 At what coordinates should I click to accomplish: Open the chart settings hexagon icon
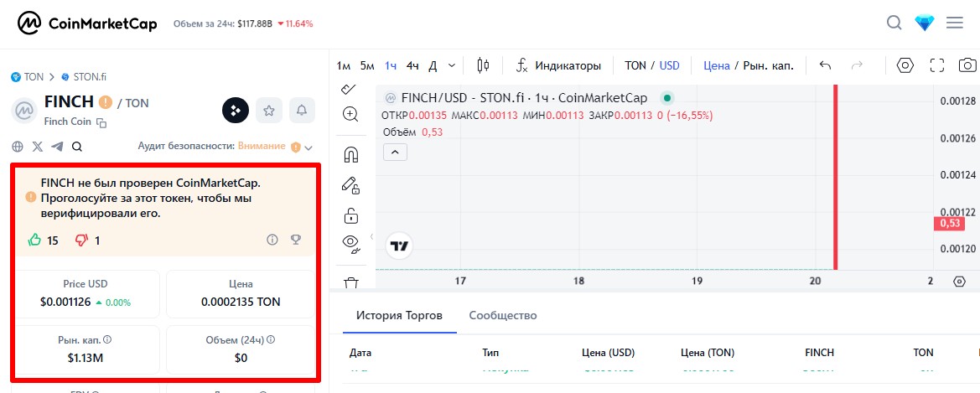[905, 65]
